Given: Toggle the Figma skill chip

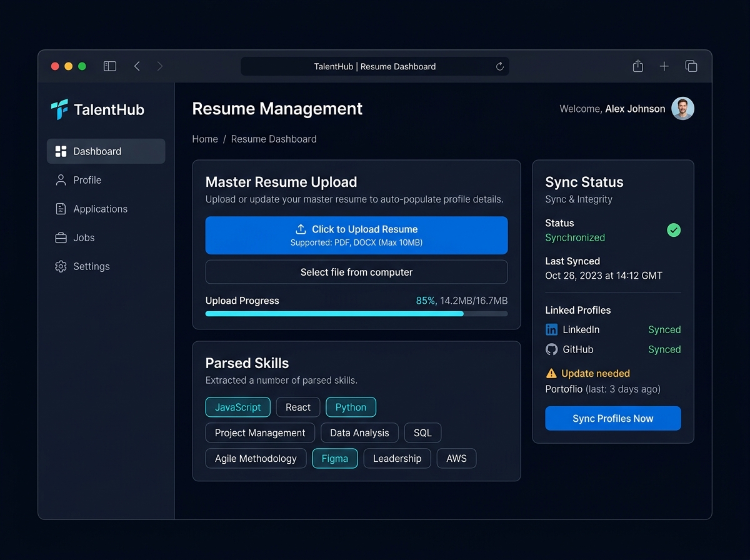Looking at the screenshot, I should click(x=335, y=458).
